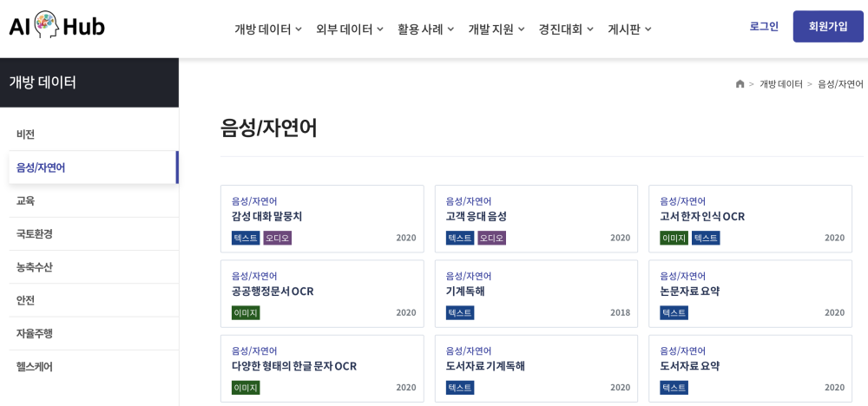Click the AI Hub logo
This screenshot has height=406, width=868.
(x=56, y=26)
